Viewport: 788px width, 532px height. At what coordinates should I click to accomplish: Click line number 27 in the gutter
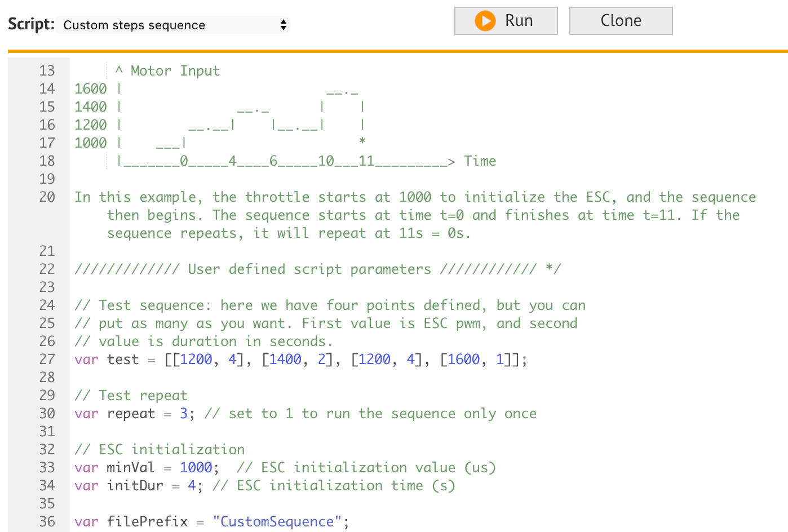click(x=47, y=359)
